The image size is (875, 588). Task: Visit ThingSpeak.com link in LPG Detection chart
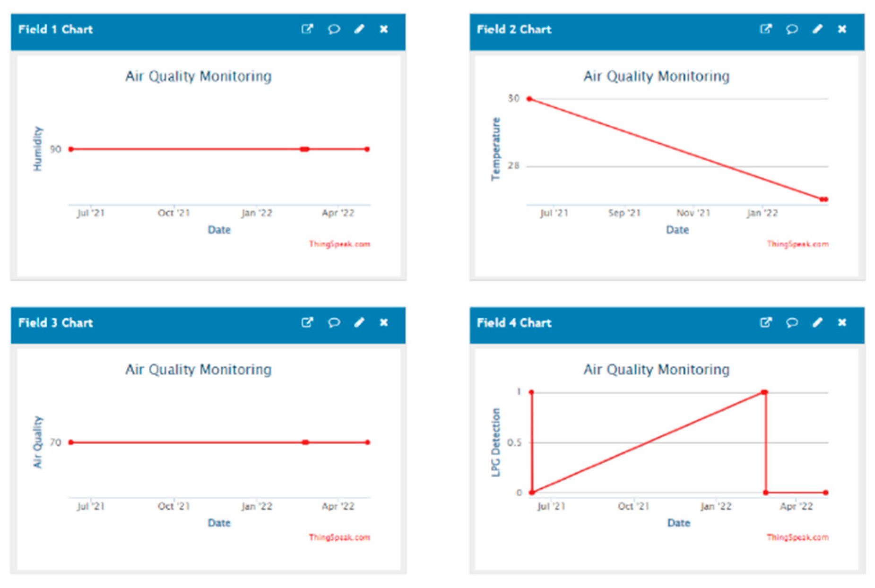click(x=797, y=537)
